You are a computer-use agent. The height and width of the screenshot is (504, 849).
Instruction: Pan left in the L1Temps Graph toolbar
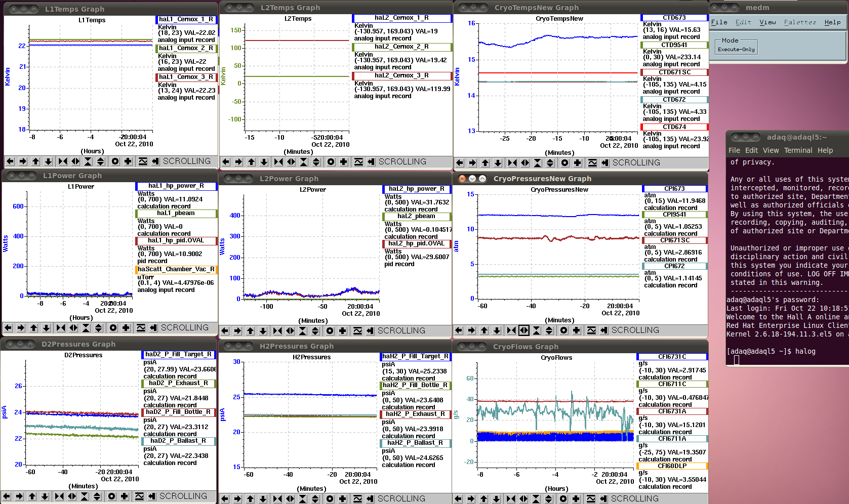(x=10, y=161)
